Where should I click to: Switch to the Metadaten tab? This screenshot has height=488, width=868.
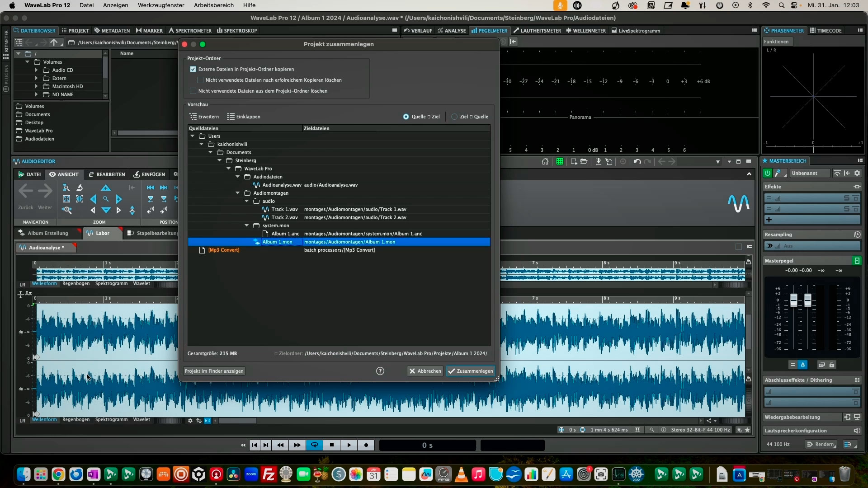click(x=112, y=31)
